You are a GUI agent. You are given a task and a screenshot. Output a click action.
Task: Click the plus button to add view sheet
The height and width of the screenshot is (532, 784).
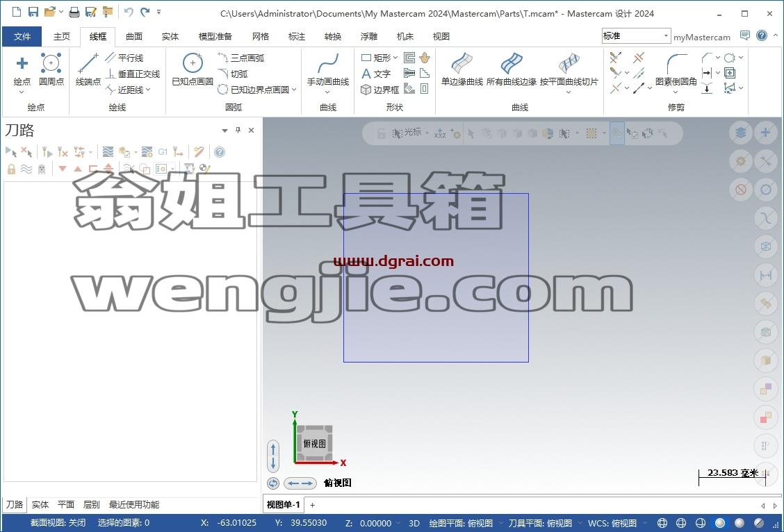pos(313,505)
